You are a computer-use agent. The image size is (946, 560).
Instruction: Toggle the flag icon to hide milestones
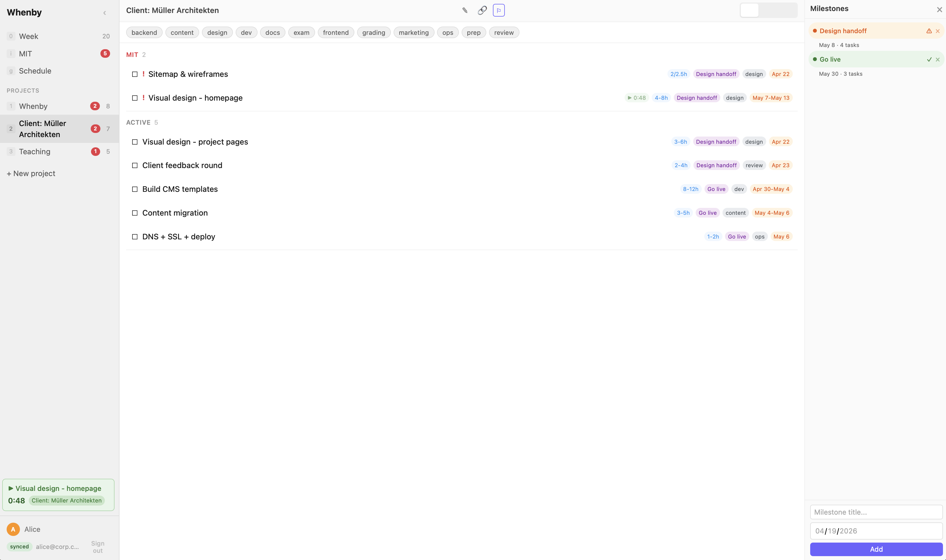click(x=498, y=10)
